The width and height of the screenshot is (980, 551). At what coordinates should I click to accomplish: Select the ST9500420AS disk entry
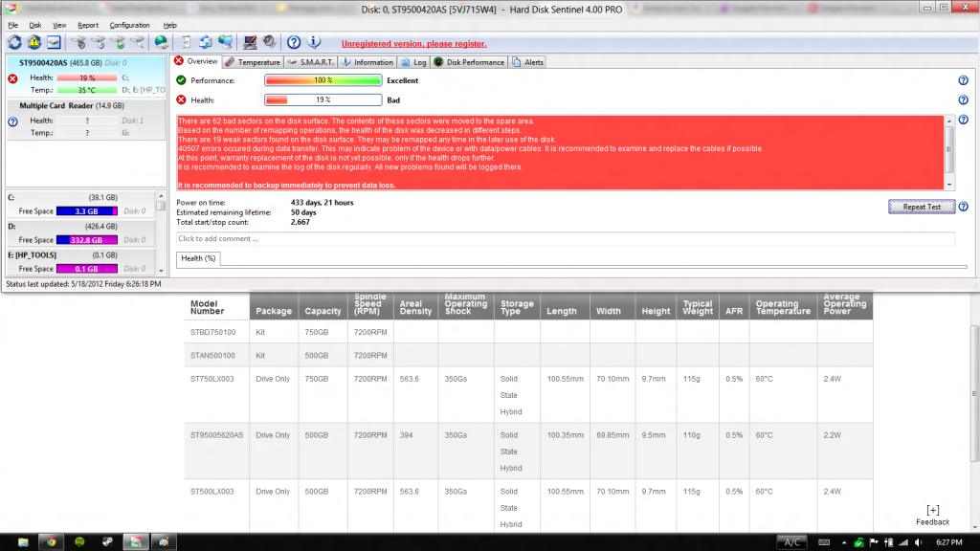click(x=86, y=77)
